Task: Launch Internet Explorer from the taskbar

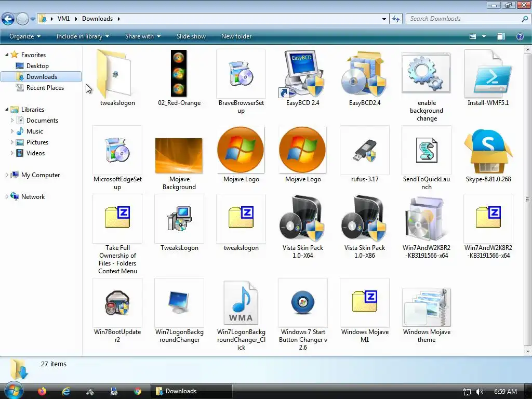Action: tap(65, 391)
